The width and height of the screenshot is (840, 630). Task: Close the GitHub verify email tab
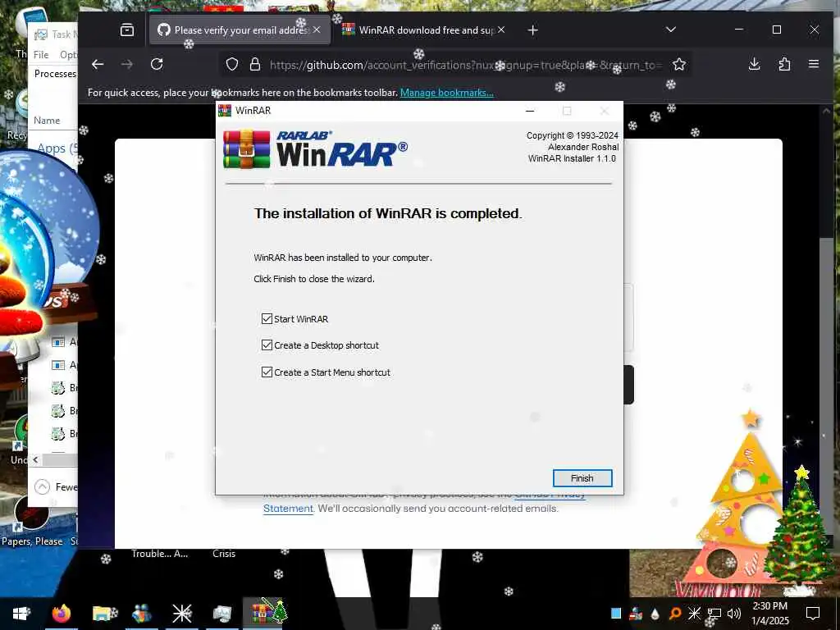317,30
